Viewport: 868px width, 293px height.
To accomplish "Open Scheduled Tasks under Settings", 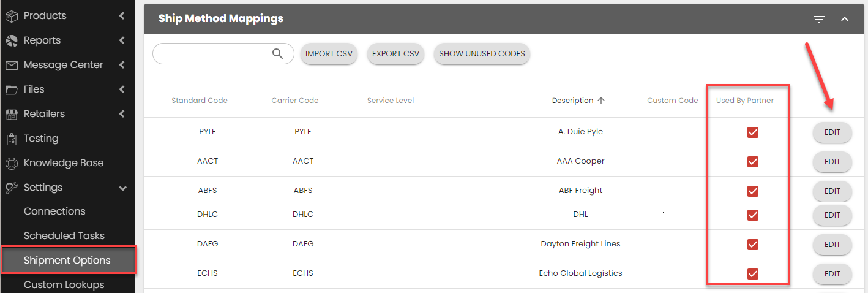I will tap(64, 236).
